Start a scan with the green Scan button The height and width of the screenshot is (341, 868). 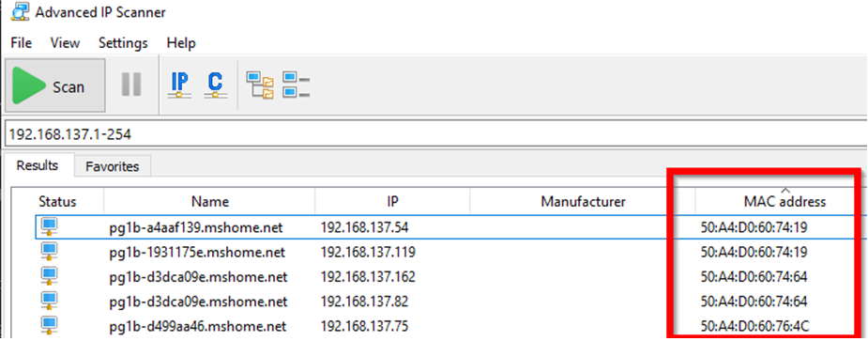tap(54, 85)
